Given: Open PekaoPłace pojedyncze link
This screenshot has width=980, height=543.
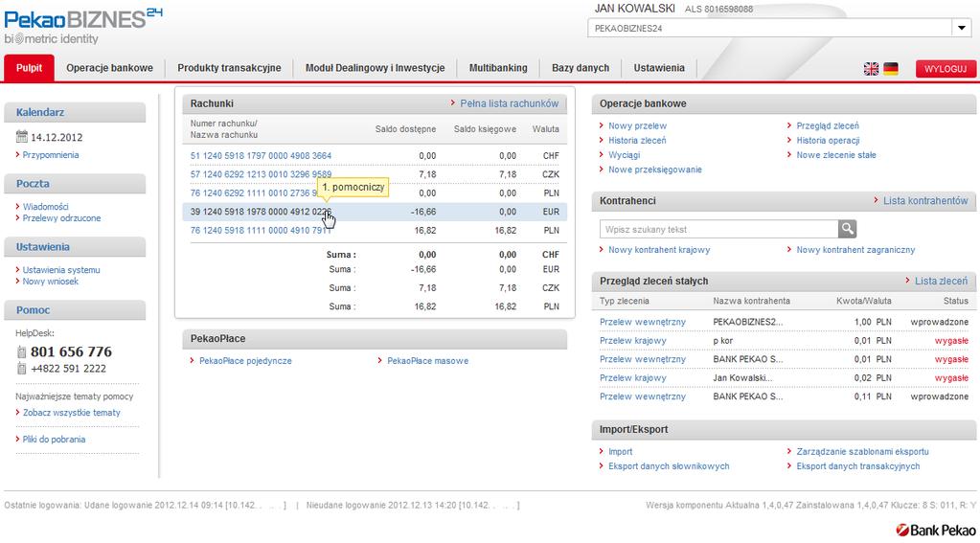Looking at the screenshot, I should point(245,361).
